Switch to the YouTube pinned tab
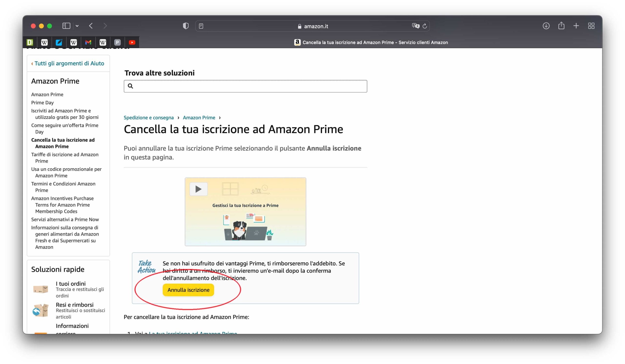 [132, 42]
